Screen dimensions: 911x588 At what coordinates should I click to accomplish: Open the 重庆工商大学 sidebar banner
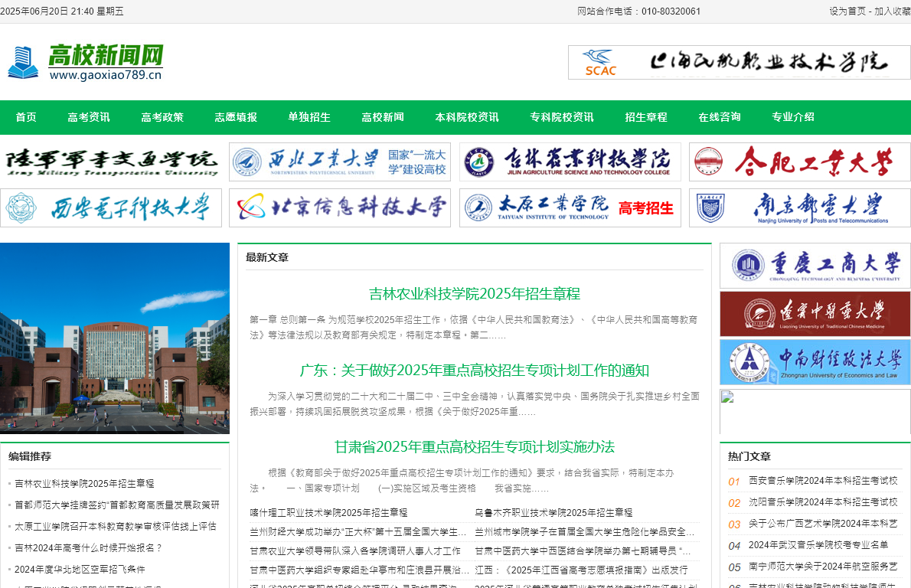coord(815,266)
